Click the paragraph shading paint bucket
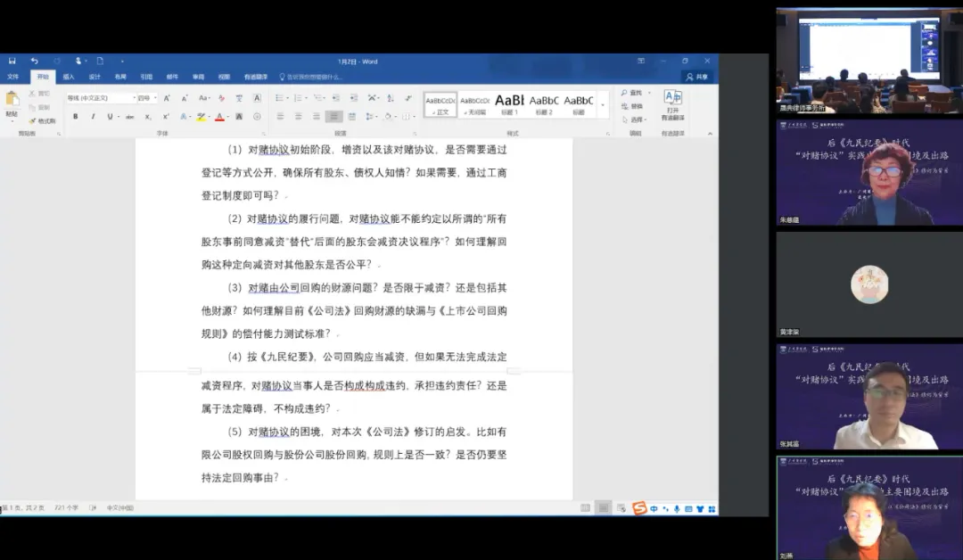 click(388, 116)
